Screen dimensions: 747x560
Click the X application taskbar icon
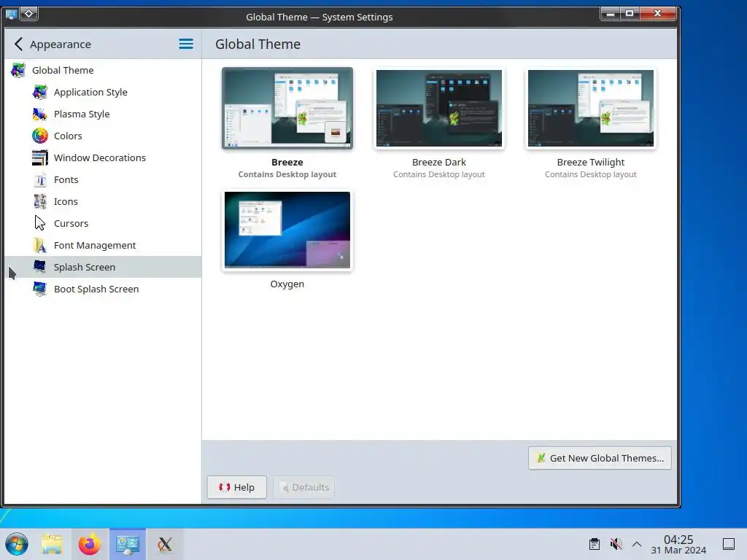165,544
